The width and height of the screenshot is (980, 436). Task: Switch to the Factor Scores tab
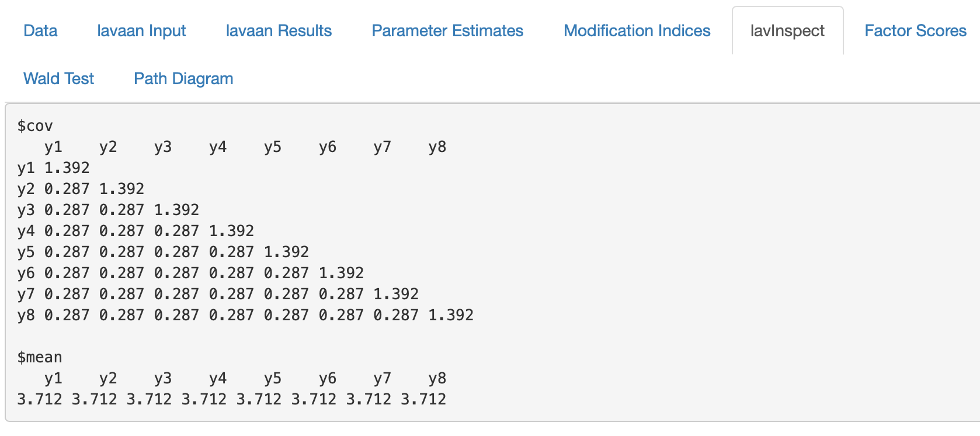coord(915,30)
